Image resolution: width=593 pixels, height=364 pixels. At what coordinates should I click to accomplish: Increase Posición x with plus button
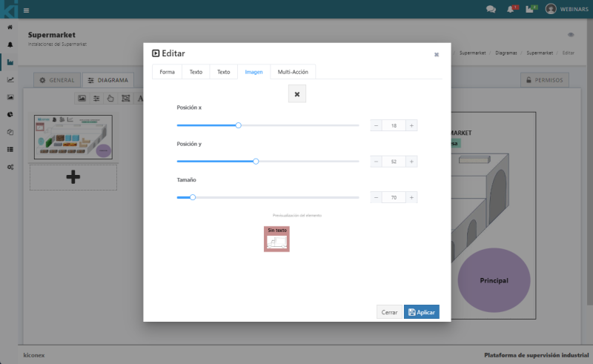411,125
